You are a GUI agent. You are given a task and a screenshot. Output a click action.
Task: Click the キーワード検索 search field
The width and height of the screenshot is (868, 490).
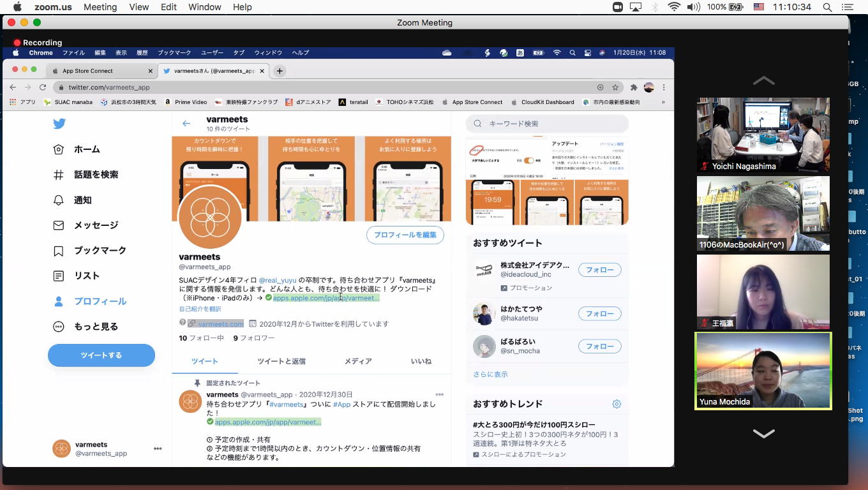pyautogui.click(x=547, y=124)
